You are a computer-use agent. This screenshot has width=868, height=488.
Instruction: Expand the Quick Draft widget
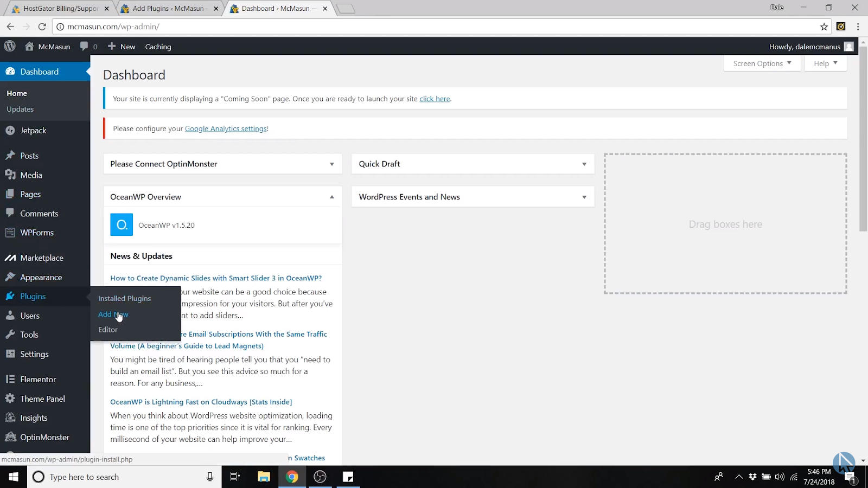point(584,164)
